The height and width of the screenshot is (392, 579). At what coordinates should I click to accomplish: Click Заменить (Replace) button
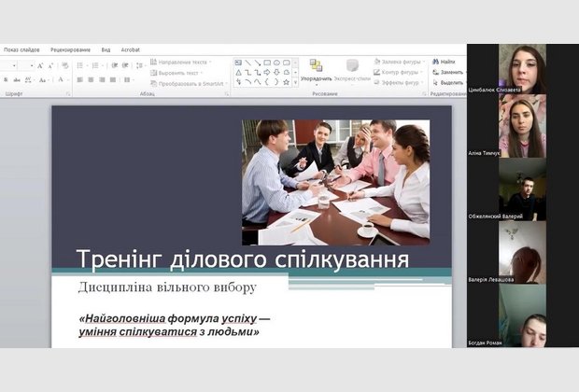[448, 72]
